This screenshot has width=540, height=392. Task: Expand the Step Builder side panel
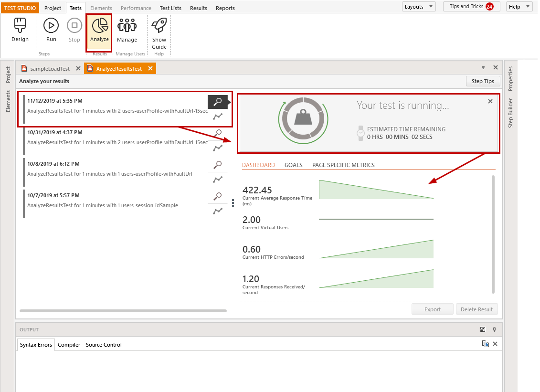point(510,113)
